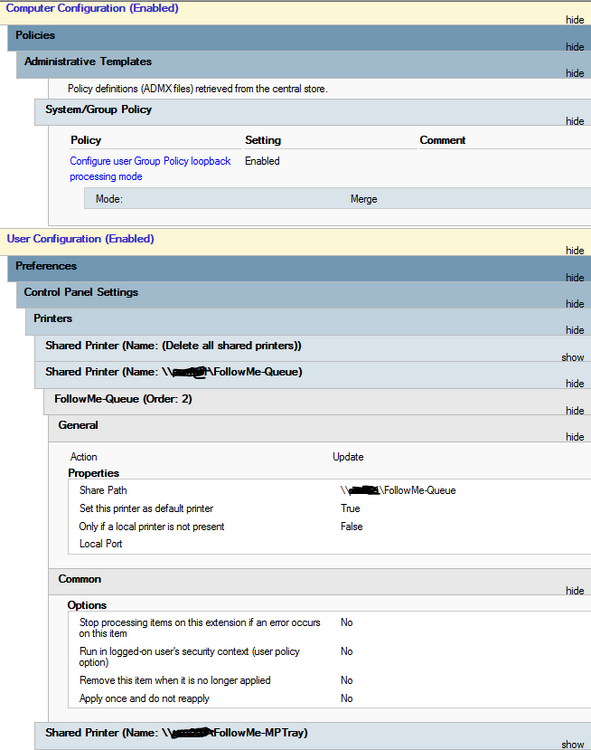Image resolution: width=591 pixels, height=750 pixels.
Task: Hide the Administrative Templates section
Action: pyautogui.click(x=575, y=73)
